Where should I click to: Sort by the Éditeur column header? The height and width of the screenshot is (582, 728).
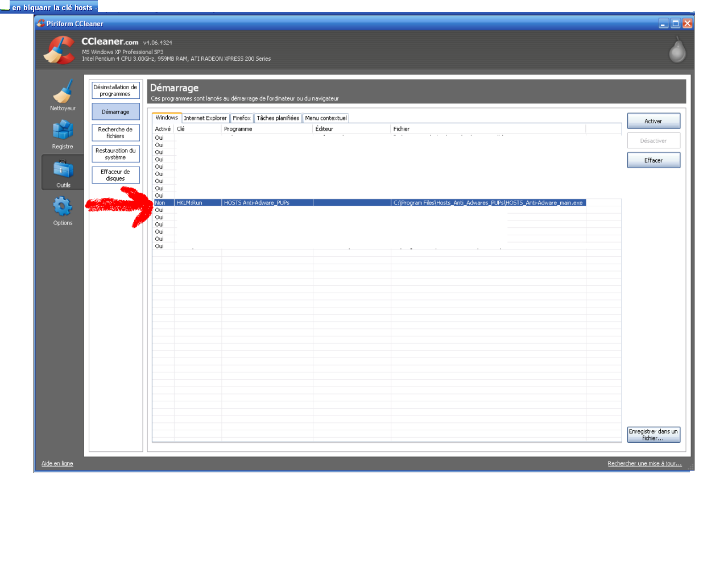click(x=351, y=129)
